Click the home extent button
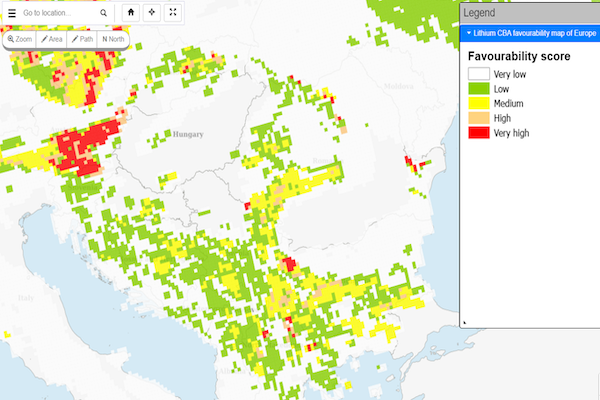Viewport: 600px width, 400px height. pyautogui.click(x=131, y=13)
